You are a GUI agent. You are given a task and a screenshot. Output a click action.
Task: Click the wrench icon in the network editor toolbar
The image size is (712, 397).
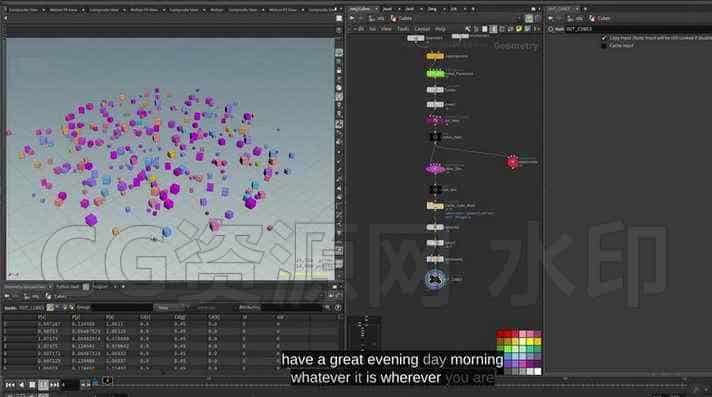click(x=468, y=29)
